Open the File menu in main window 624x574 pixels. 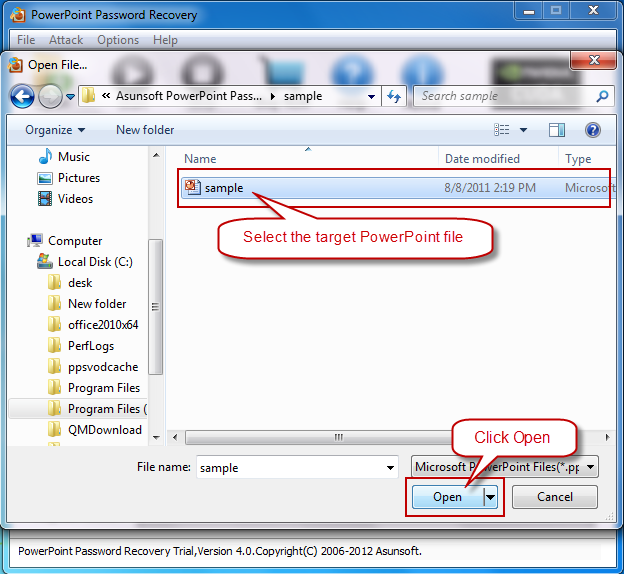26,40
